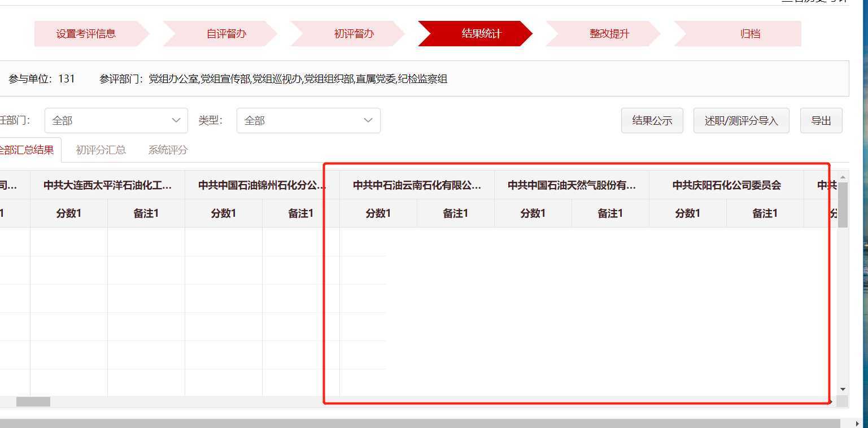Screen dimensions: 868x428
Task: Click 备注1 under 中共中石油云南石化有限公
Action: 456,213
